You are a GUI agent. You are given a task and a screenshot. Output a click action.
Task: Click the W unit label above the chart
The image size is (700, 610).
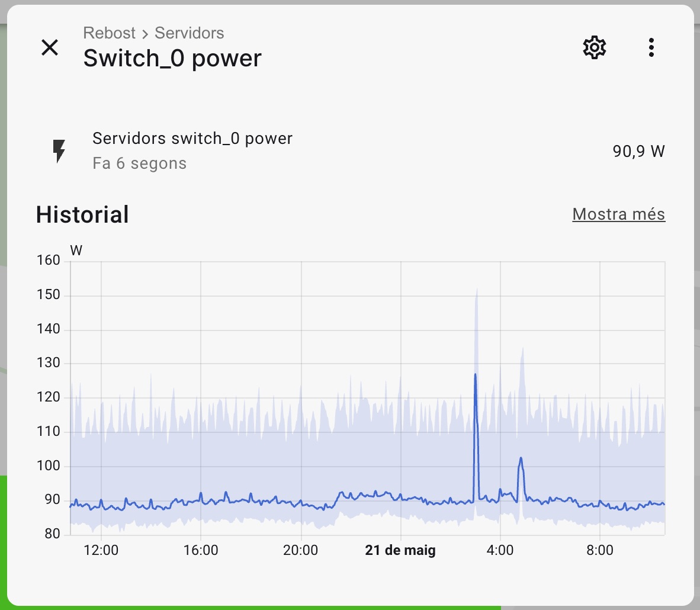(x=76, y=251)
